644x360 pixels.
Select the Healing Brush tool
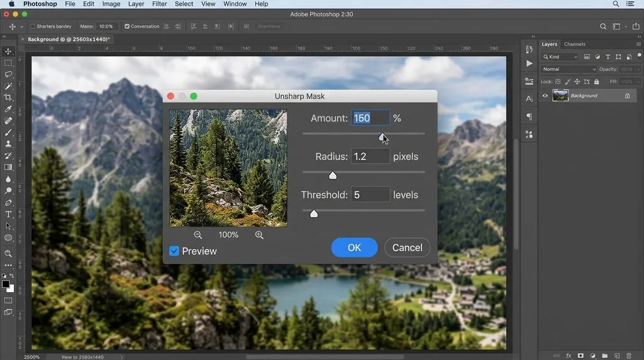tap(8, 121)
